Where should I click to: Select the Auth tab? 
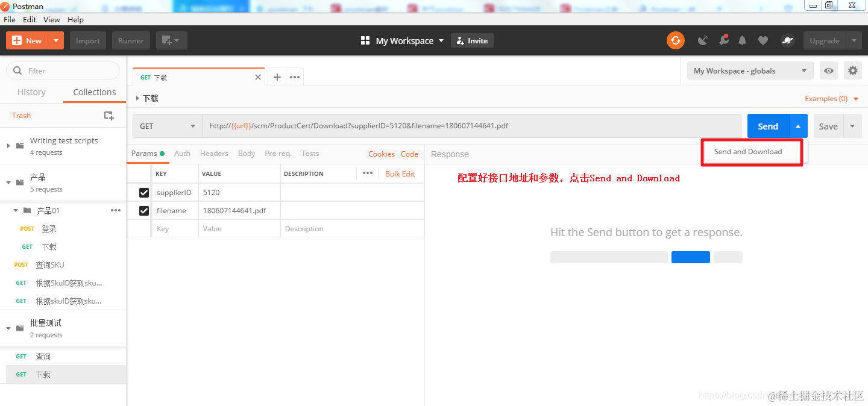click(x=182, y=154)
